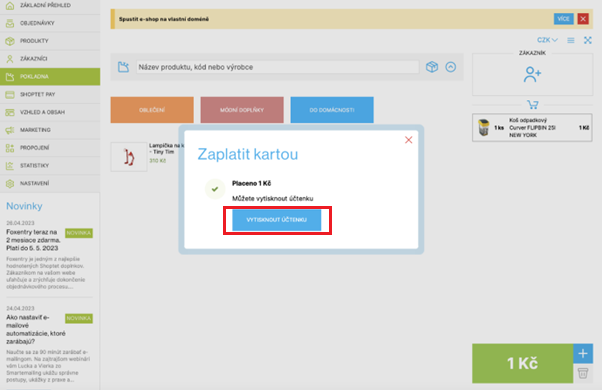Image resolution: width=602 pixels, height=390 pixels.
Task: Click the trash bin product thumbnail in cart
Action: click(x=484, y=127)
